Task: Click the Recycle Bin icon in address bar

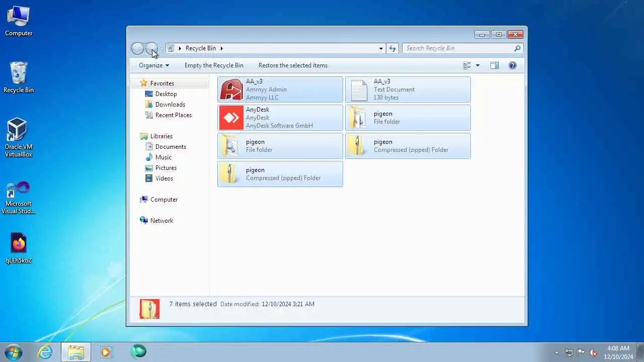Action: point(171,48)
